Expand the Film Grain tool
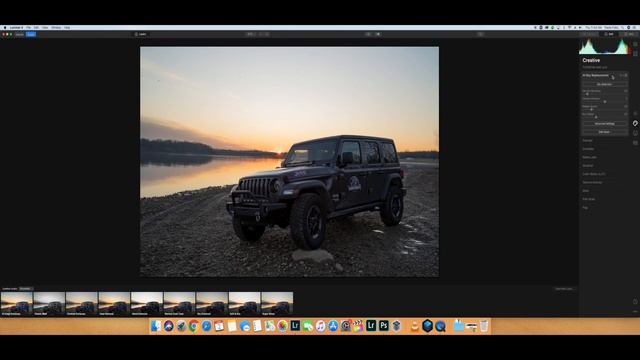This screenshot has width=640, height=360. pos(589,199)
